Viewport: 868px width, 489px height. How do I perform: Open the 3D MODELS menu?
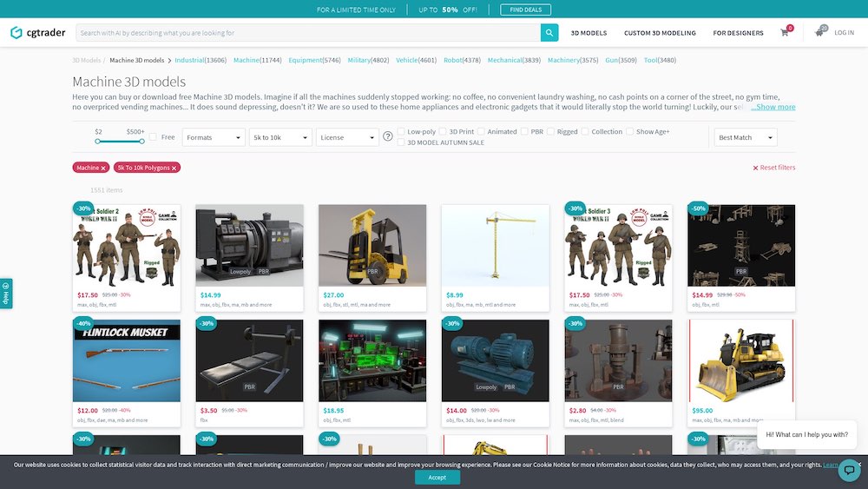tap(589, 33)
